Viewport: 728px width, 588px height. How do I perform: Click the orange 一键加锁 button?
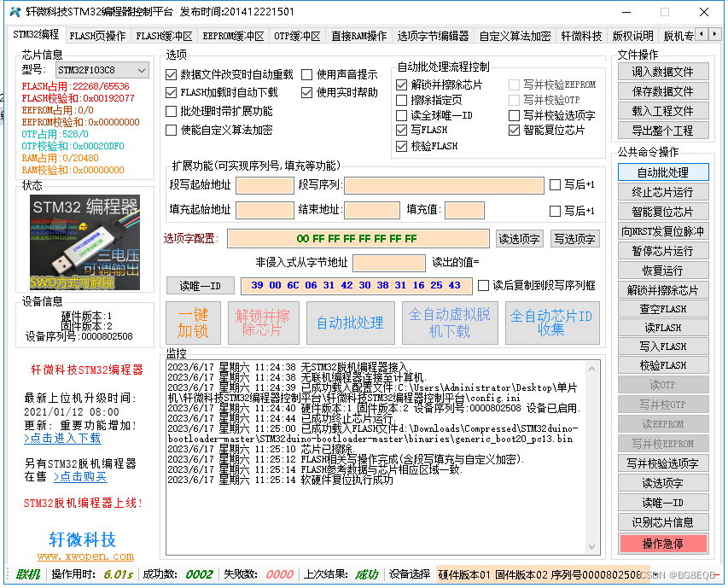click(x=193, y=323)
